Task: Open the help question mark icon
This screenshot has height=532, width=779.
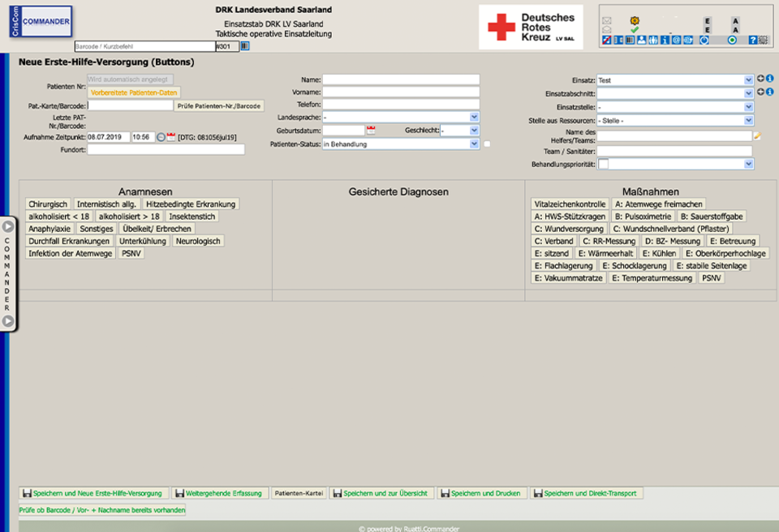Action: tap(752, 40)
